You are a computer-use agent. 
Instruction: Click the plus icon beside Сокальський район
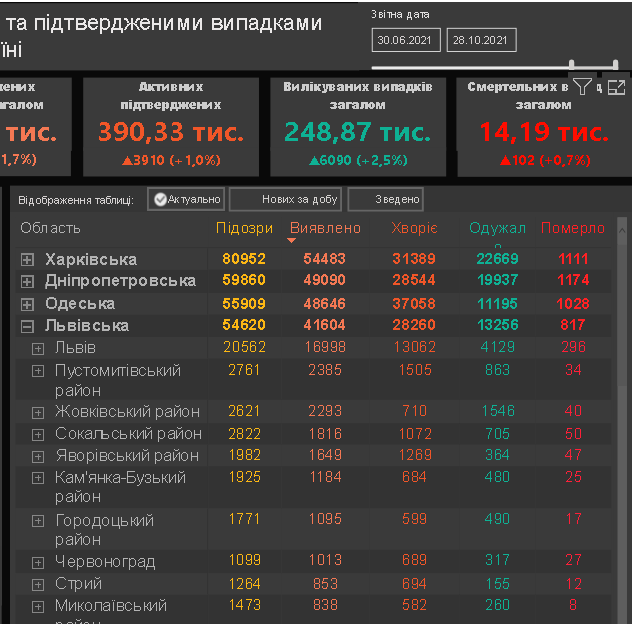click(38, 434)
